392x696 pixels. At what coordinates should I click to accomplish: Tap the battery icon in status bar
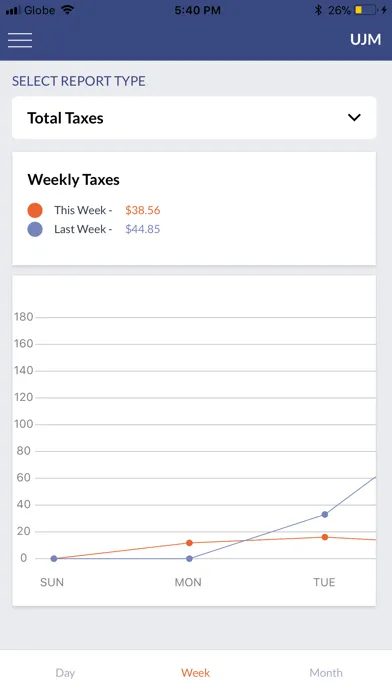365,10
